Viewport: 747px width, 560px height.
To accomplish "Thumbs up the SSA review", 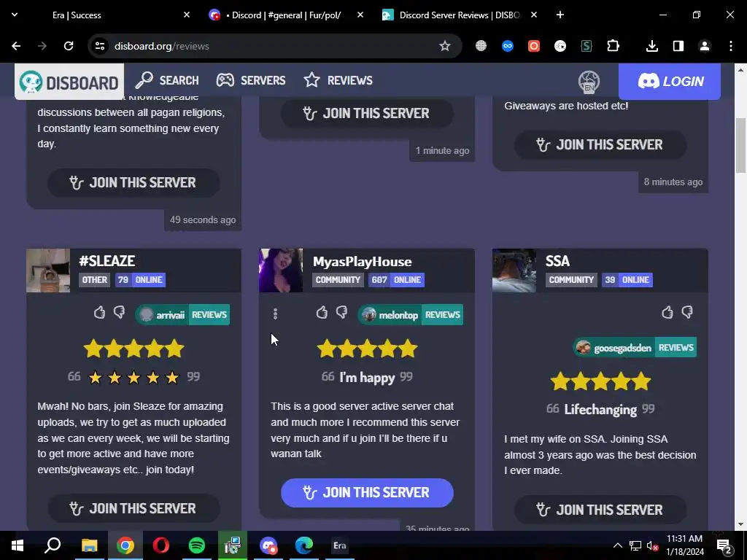I will tap(667, 312).
